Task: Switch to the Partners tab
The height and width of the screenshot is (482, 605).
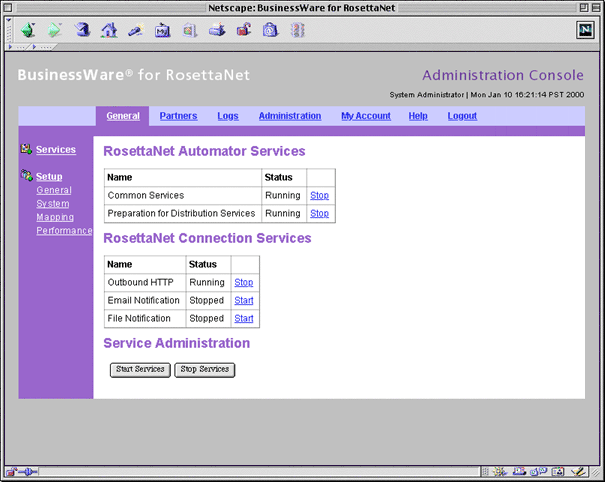Action: point(178,116)
